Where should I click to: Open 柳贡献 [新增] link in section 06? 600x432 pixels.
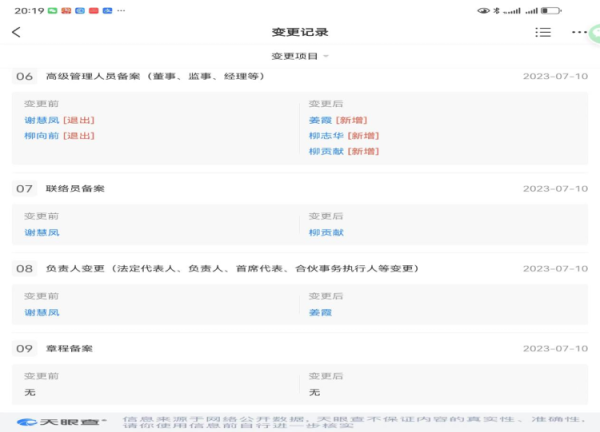tap(343, 152)
